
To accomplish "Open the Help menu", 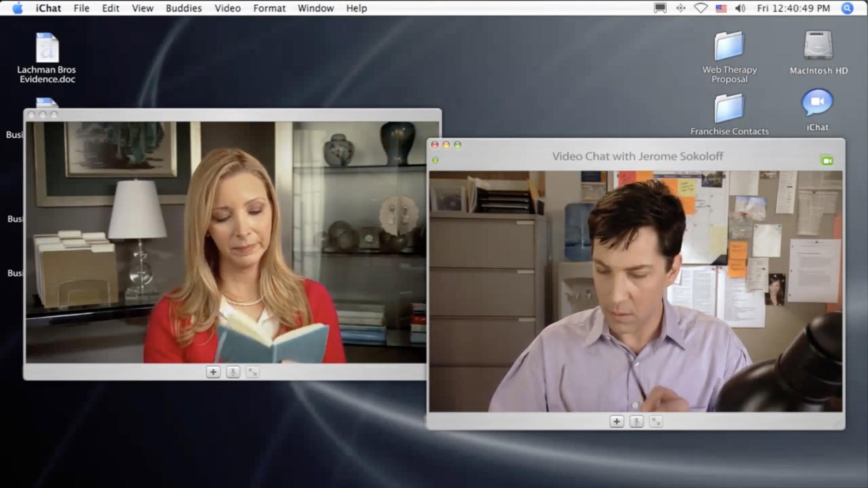I will tap(357, 8).
